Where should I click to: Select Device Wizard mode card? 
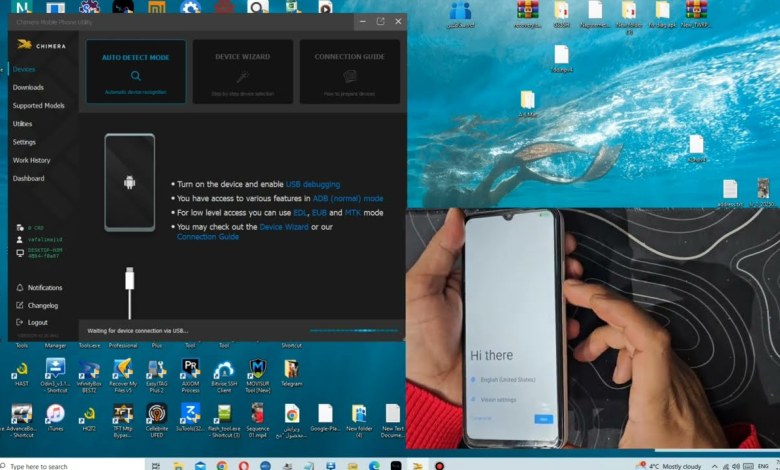click(x=242, y=72)
